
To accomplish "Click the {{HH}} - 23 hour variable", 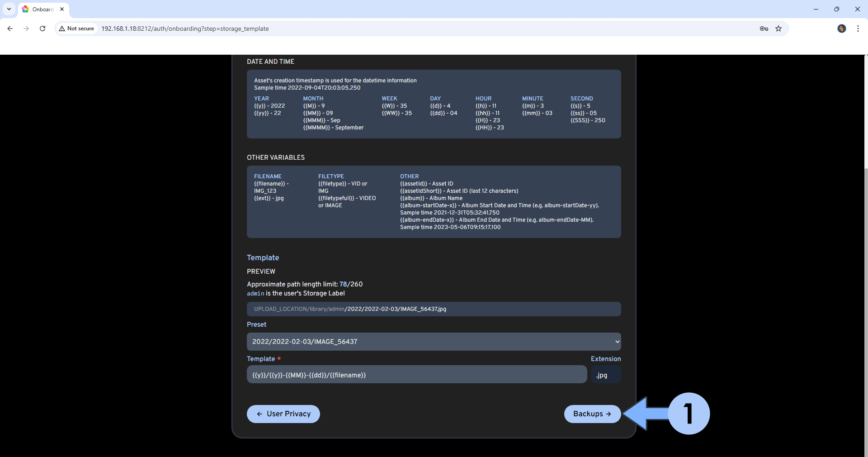I will [x=490, y=128].
